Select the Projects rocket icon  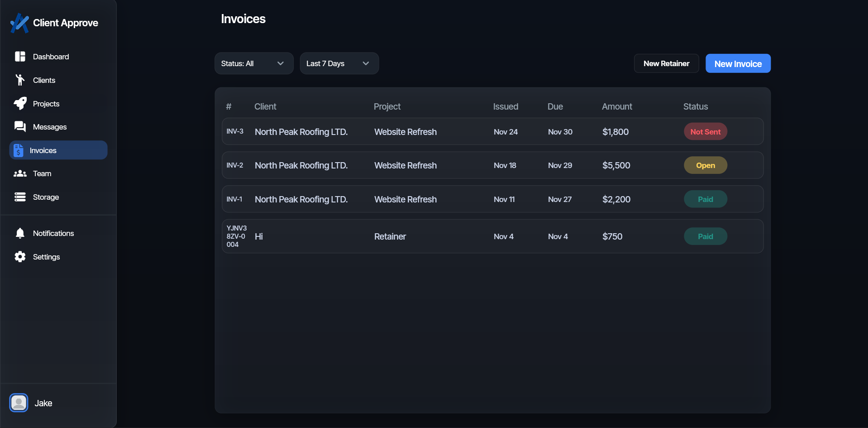coord(20,104)
